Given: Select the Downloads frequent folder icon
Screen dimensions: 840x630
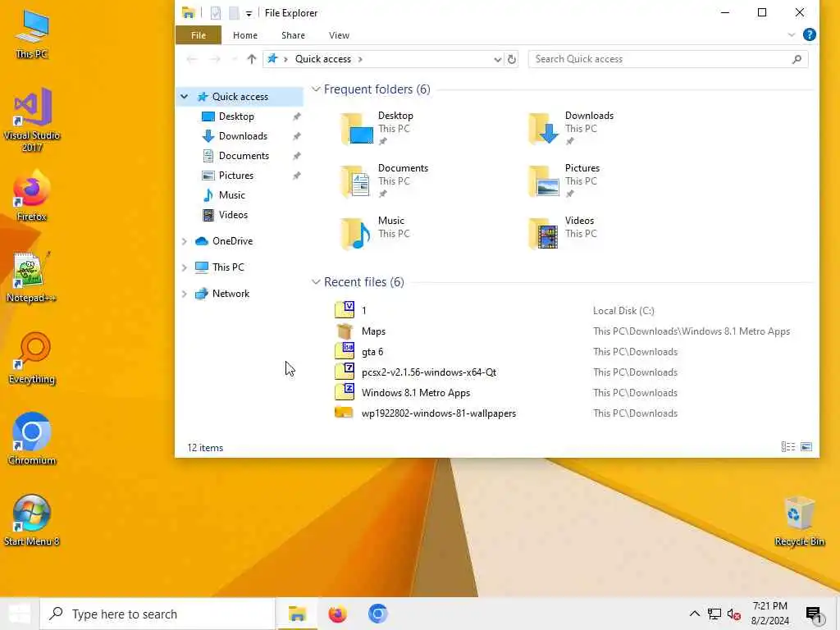Looking at the screenshot, I should pos(544,129).
